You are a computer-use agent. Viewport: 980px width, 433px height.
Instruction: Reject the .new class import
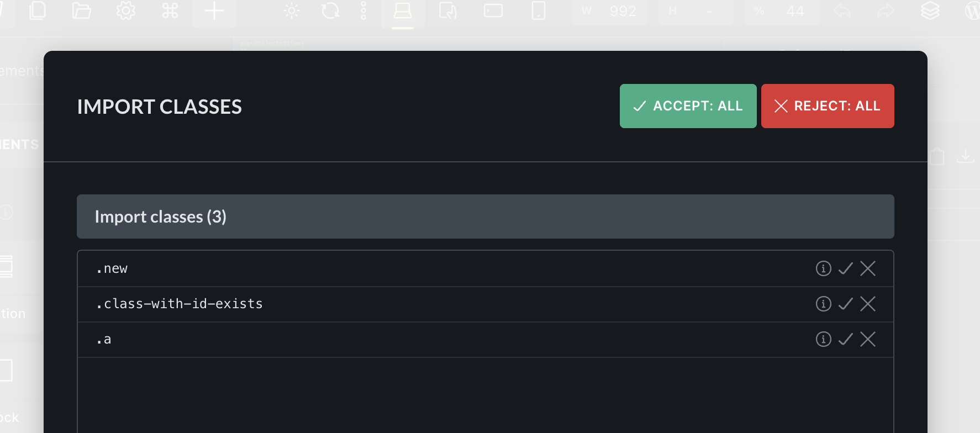868,268
